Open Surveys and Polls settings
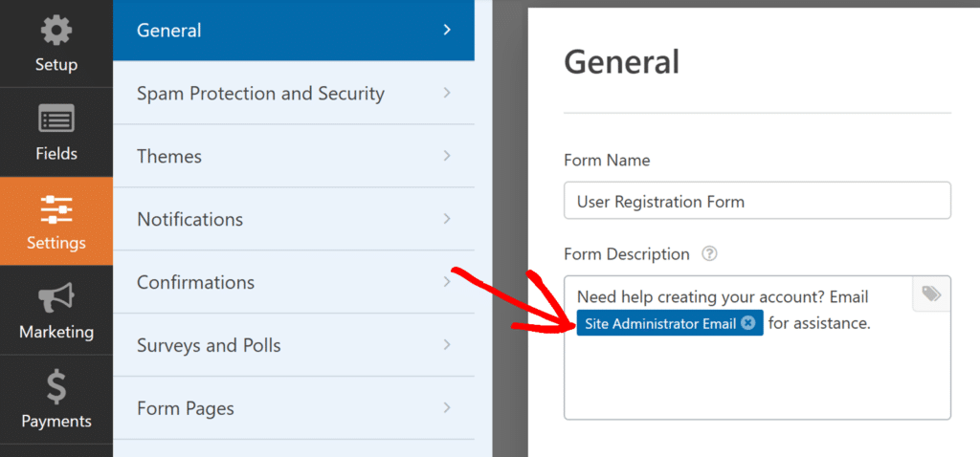Image resolution: width=980 pixels, height=457 pixels. (x=209, y=346)
